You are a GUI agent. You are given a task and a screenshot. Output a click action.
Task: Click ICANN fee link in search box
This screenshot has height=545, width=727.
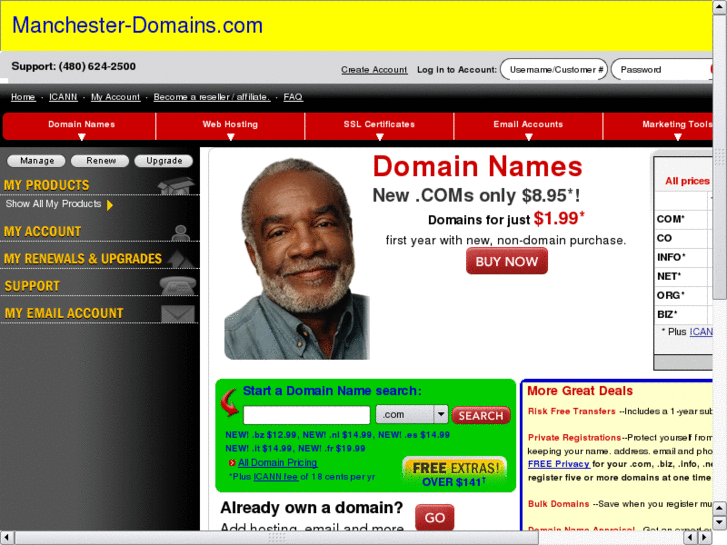(275, 476)
